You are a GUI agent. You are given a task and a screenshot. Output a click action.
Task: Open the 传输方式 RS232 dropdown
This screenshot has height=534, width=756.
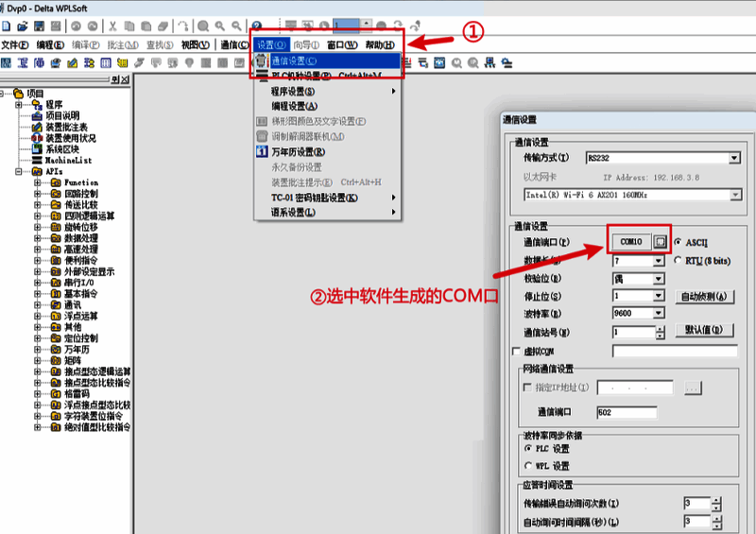[x=734, y=158]
